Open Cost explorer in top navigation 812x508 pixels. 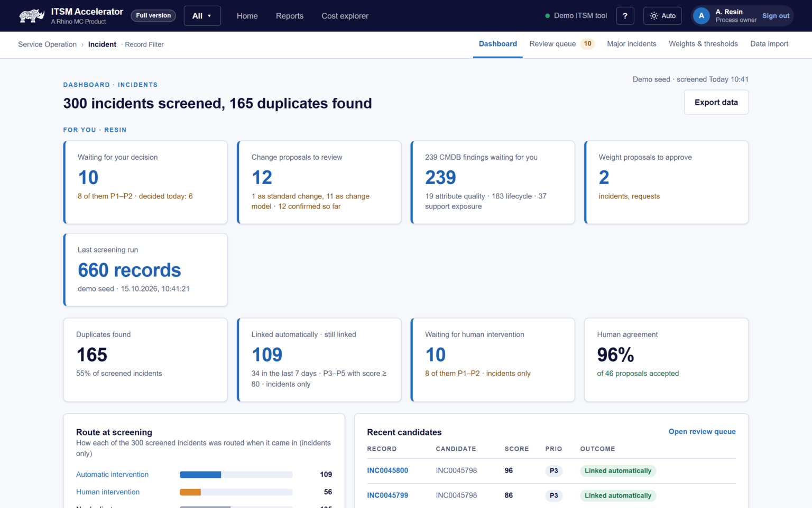(345, 16)
